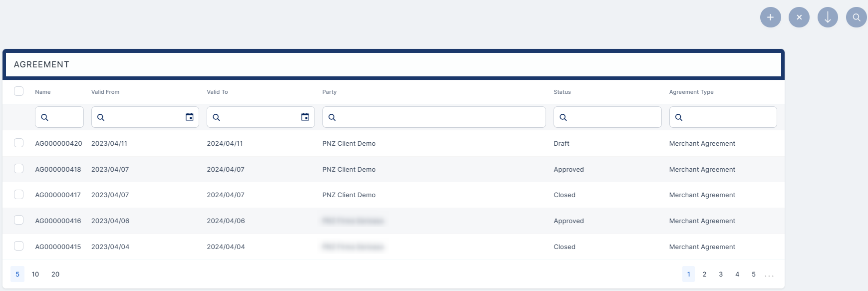The width and height of the screenshot is (868, 291).
Task: Sort by the Agreement Type column header
Action: [x=691, y=92]
